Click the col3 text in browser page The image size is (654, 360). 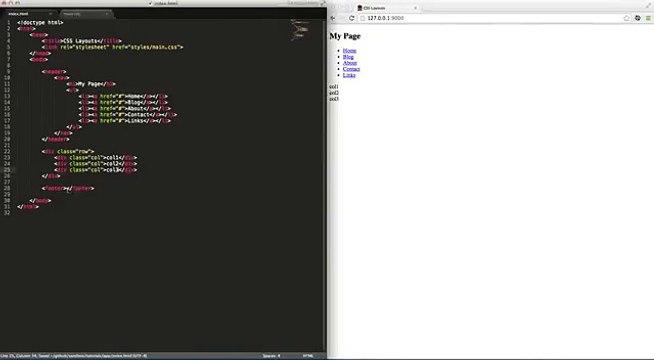pyautogui.click(x=334, y=99)
